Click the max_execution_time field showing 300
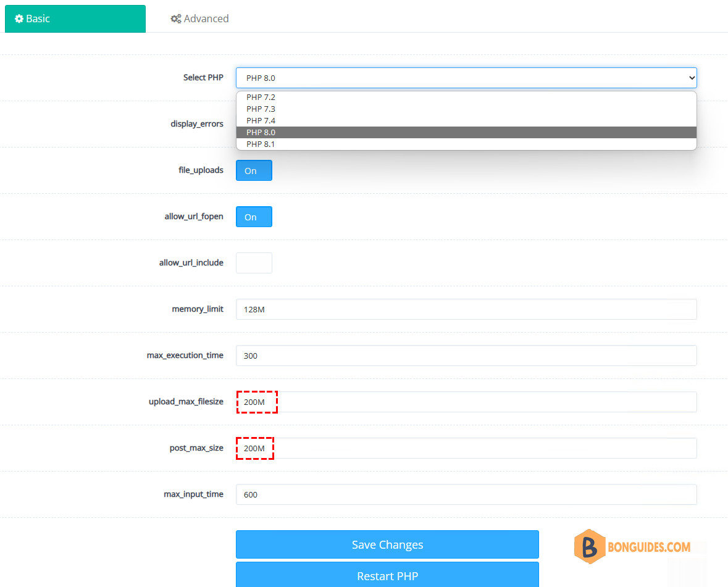 pyautogui.click(x=466, y=356)
